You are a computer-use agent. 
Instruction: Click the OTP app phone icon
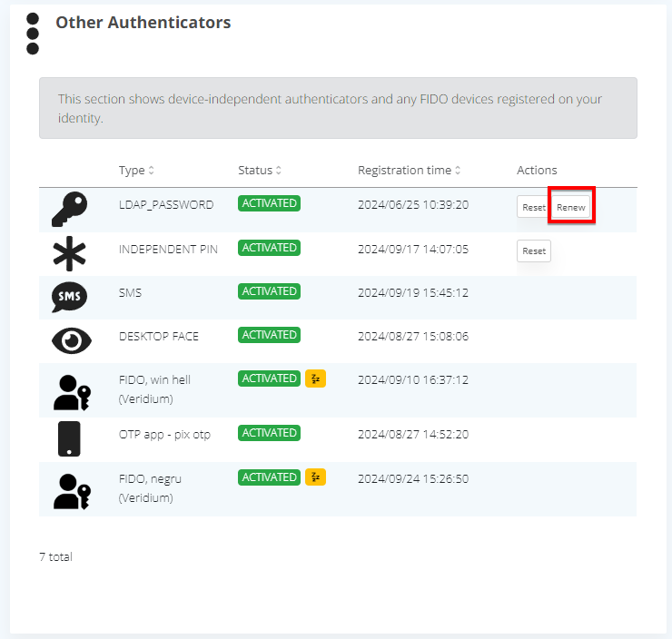click(x=69, y=438)
